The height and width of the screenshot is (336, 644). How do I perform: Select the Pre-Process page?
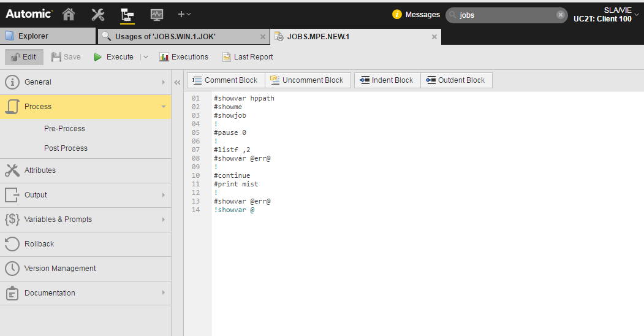pos(64,129)
